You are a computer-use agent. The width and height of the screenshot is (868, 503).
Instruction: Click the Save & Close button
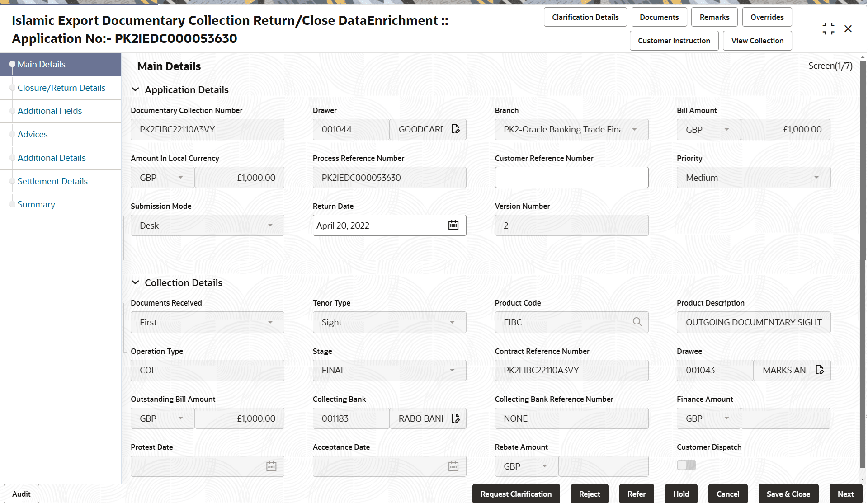pyautogui.click(x=788, y=494)
